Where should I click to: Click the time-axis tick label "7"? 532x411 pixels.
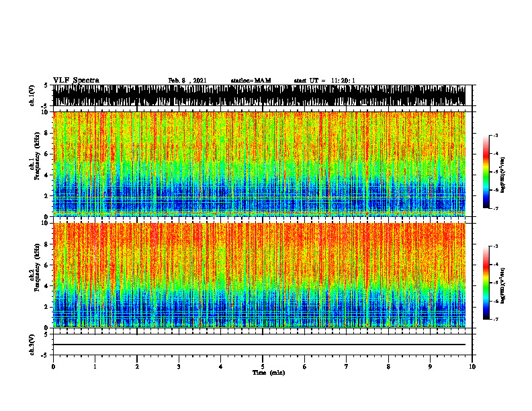click(347, 367)
